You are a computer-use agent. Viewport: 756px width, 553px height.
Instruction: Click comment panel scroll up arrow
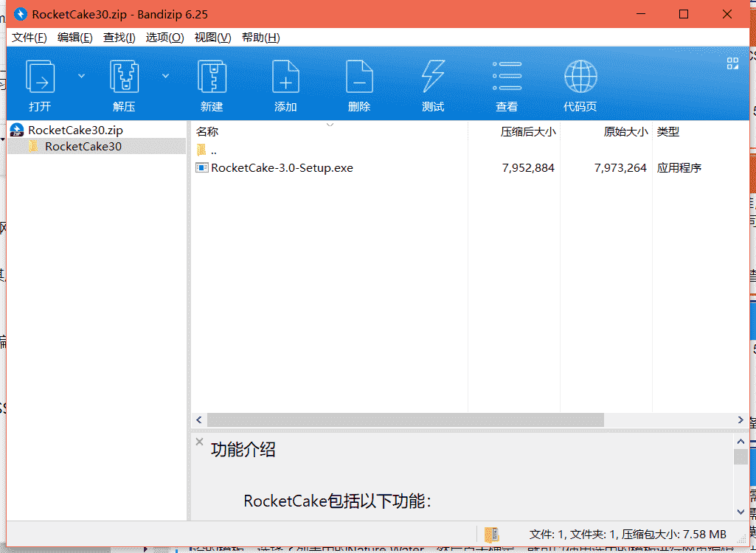coord(741,441)
